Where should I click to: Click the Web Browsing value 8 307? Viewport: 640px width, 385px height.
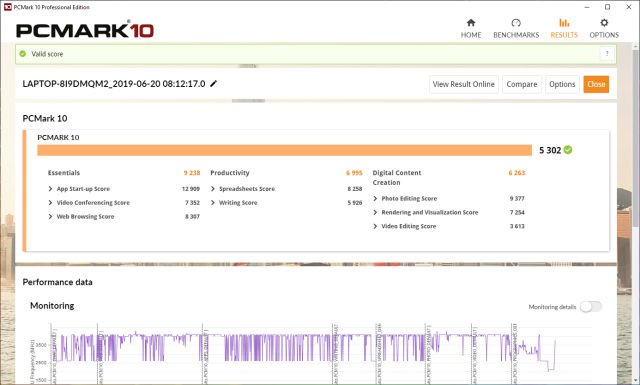coord(192,216)
